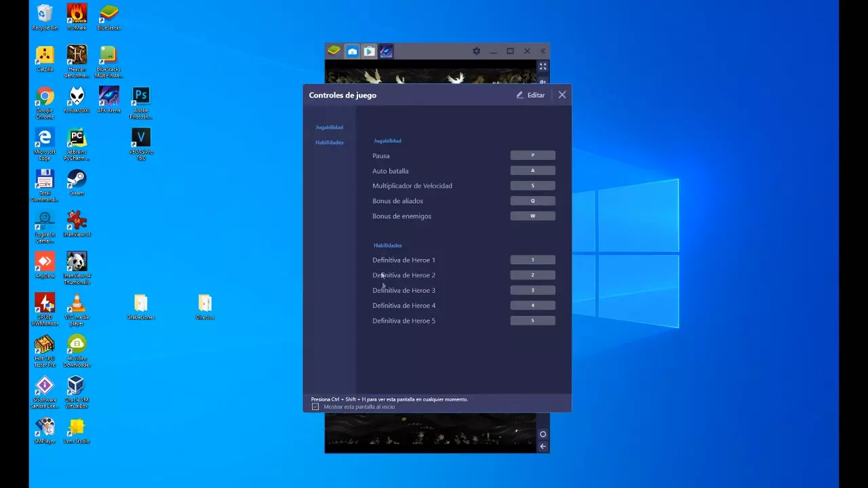Jump to Habilidades section in sidebar
This screenshot has width=868, height=488.
[x=329, y=142]
